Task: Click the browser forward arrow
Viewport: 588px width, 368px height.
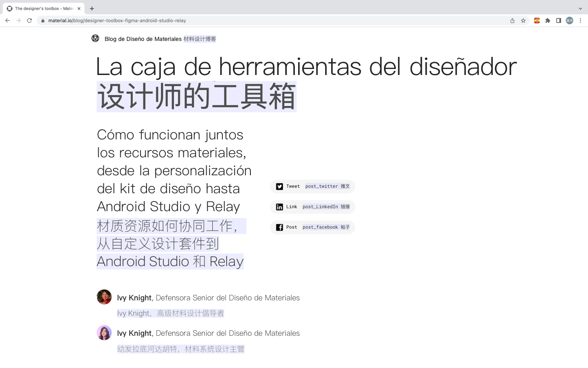Action: 18,21
